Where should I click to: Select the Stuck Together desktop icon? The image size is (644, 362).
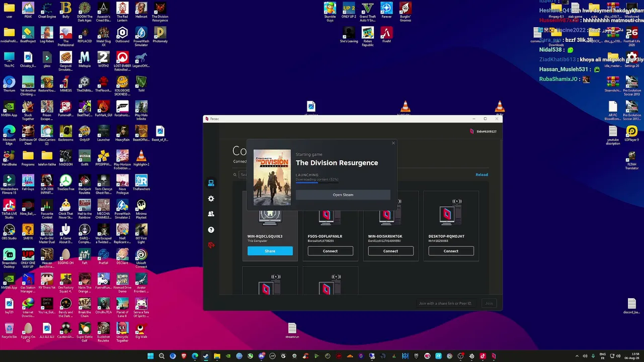tap(28, 111)
